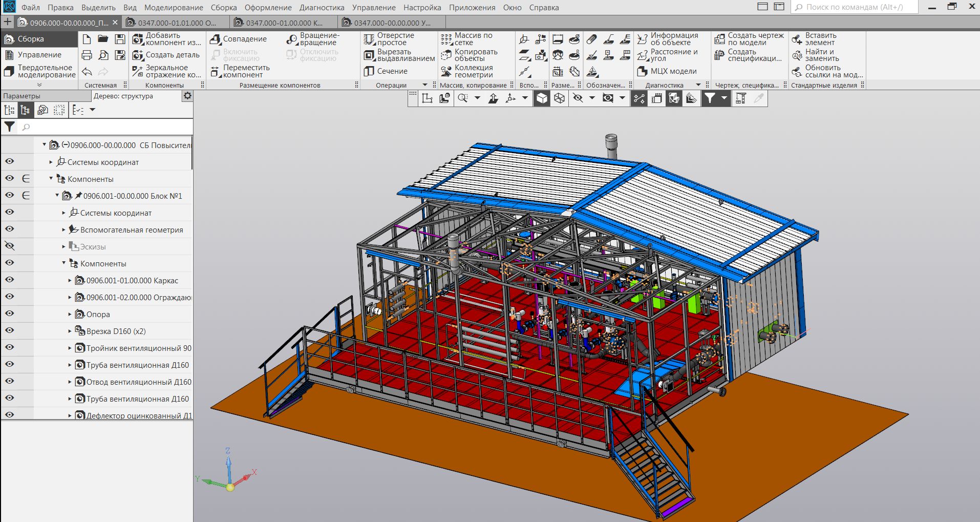The image size is (980, 522).
Task: Click Создать чертеж по модели button
Action: (x=749, y=39)
